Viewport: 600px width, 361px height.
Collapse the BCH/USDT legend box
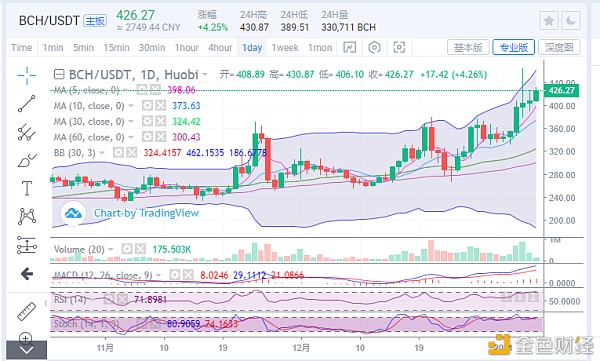point(59,74)
